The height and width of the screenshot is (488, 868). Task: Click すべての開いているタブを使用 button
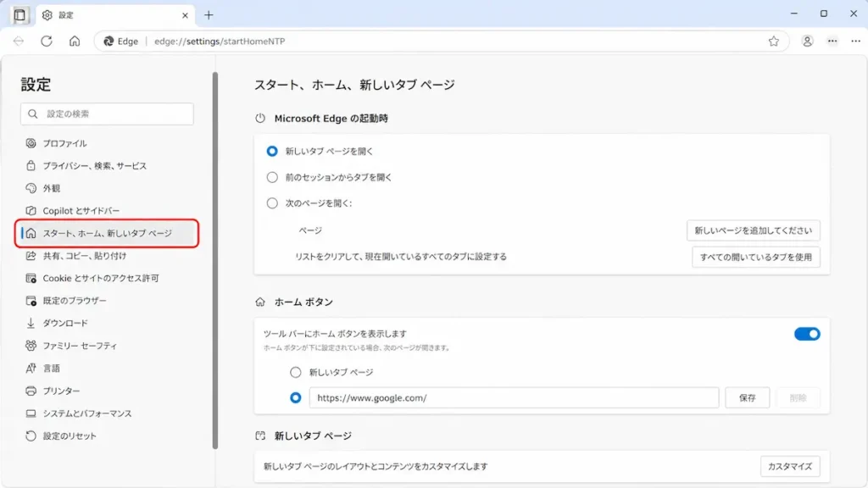coord(755,257)
